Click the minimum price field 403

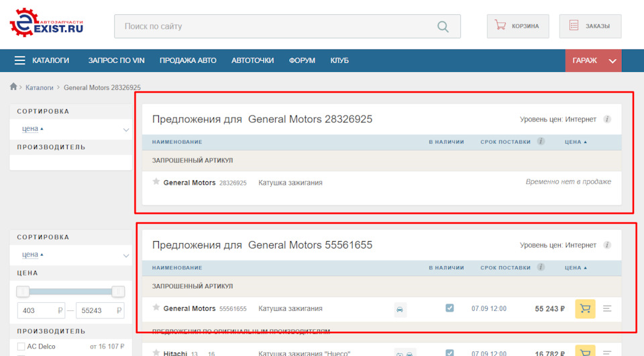[41, 310]
